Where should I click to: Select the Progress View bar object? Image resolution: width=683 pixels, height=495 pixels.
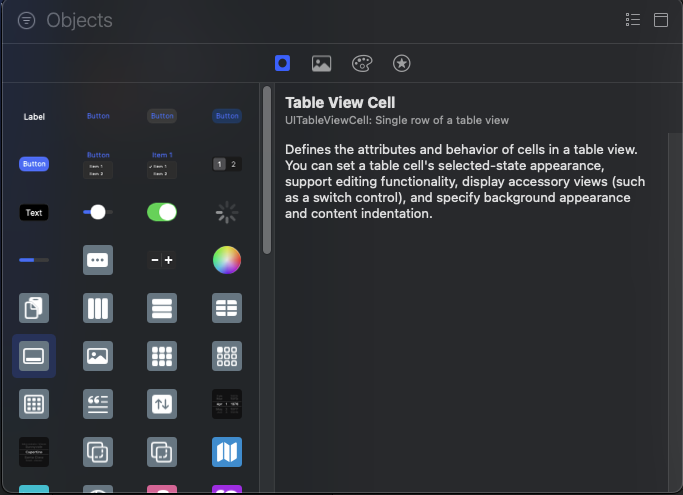pos(34,260)
